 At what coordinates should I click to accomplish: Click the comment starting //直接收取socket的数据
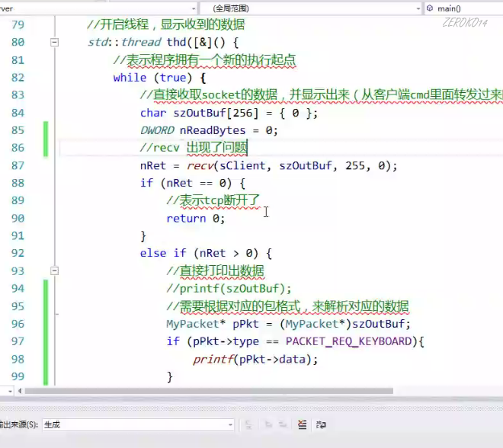322,95
